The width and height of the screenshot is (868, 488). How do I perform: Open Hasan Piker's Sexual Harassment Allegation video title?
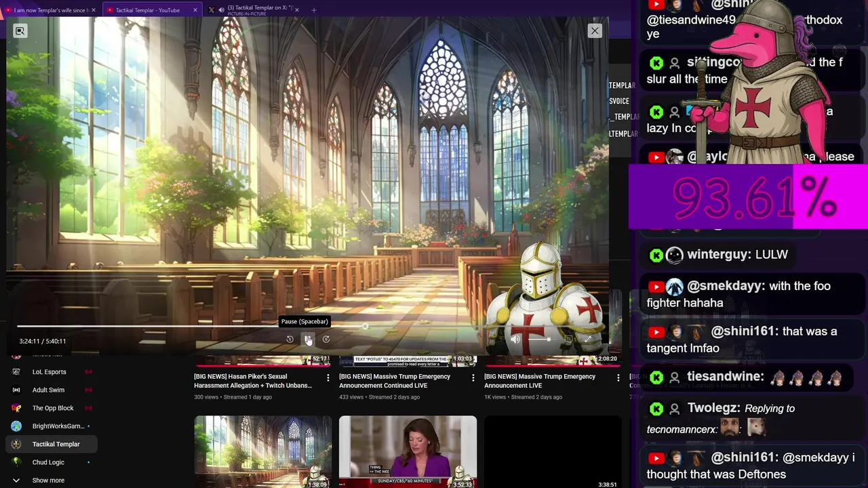253,381
